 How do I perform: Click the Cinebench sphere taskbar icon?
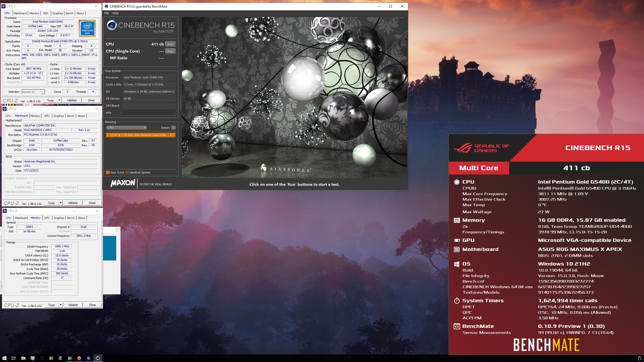pos(98,358)
